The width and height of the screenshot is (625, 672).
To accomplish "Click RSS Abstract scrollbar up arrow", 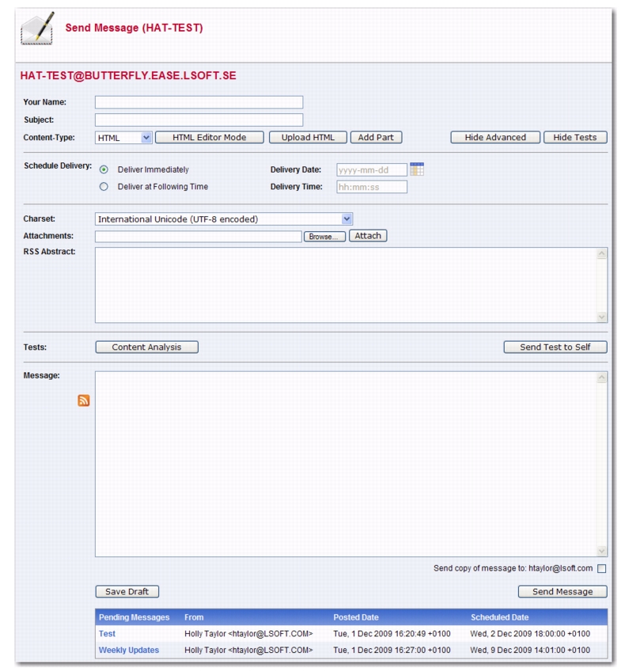I will pyautogui.click(x=602, y=254).
